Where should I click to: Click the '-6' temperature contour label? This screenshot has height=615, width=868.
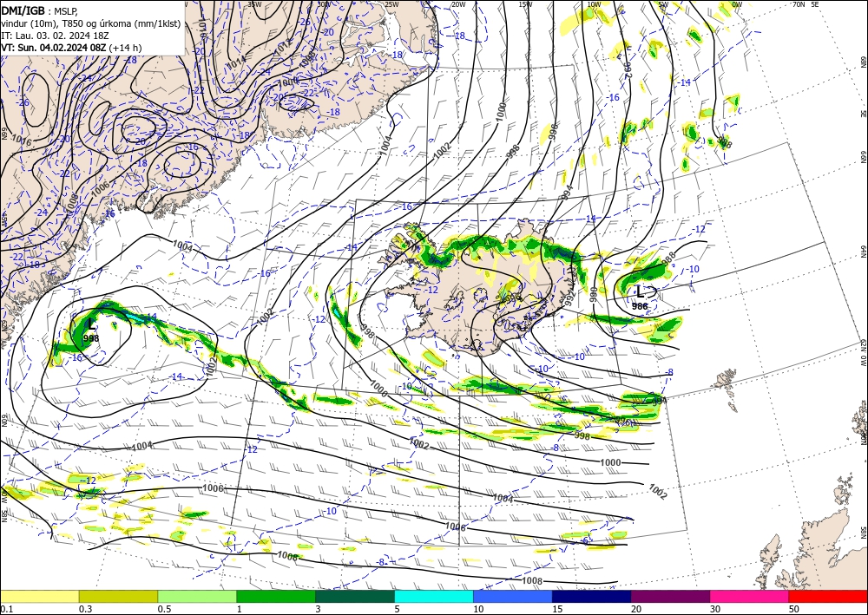coord(584,541)
